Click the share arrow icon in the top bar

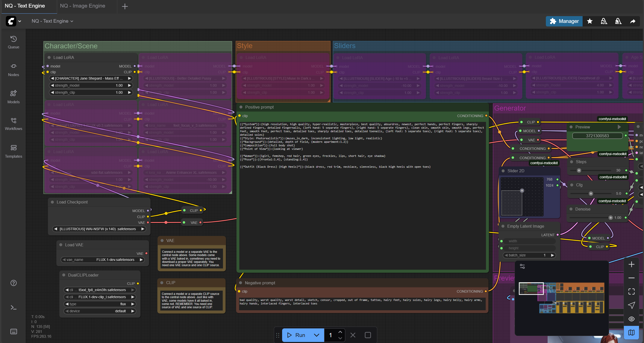pos(633,21)
